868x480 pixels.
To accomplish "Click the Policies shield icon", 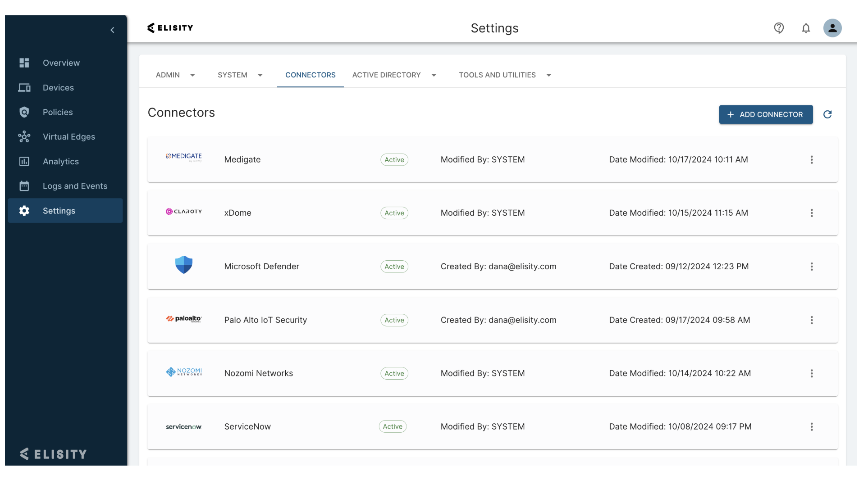I will 24,112.
